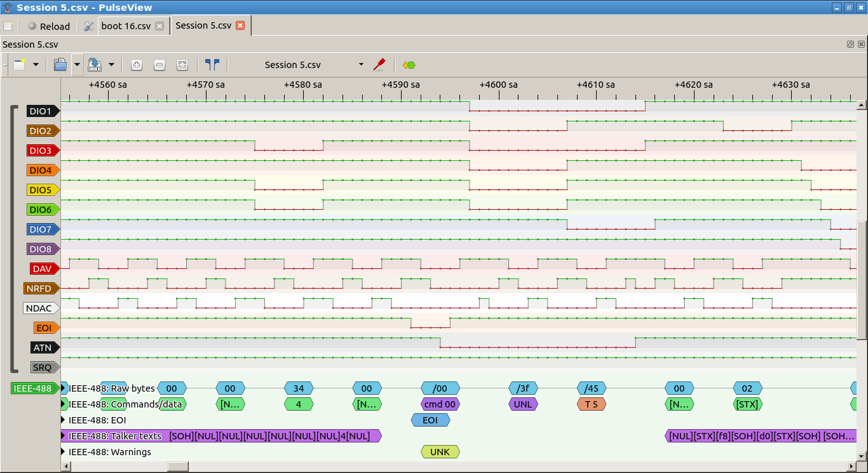The height and width of the screenshot is (473, 868).
Task: Click the horizontal scrollbar handle
Action: 178,467
